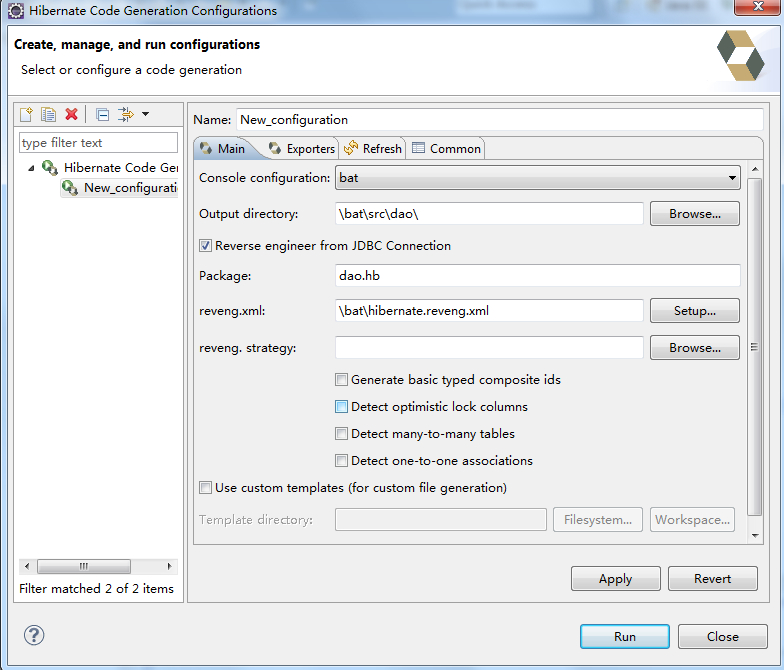Click the Name field
This screenshot has height=670, width=784.
tap(500, 120)
